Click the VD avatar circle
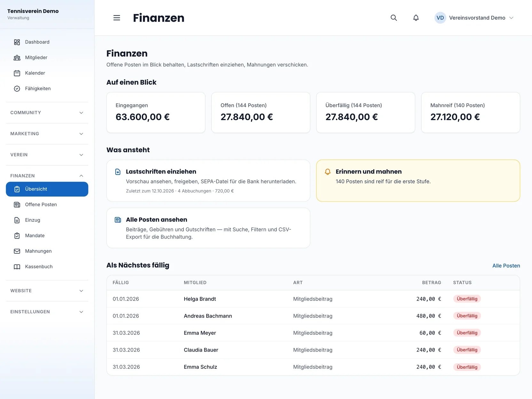The image size is (532, 399). coord(440,18)
